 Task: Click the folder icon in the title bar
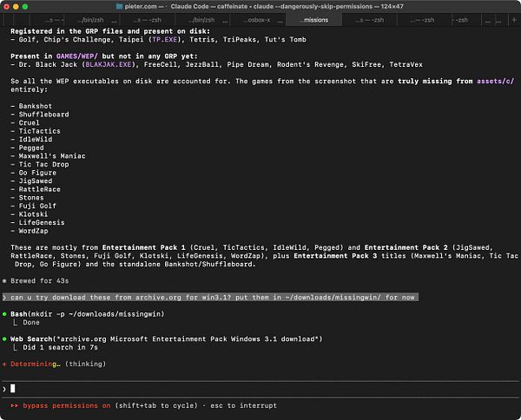tap(120, 6)
